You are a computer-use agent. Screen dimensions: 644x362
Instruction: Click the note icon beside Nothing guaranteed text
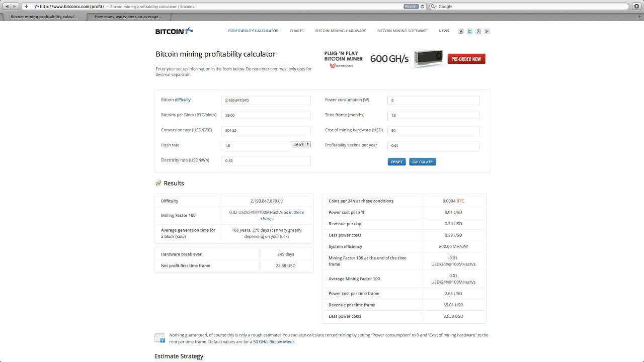point(159,338)
